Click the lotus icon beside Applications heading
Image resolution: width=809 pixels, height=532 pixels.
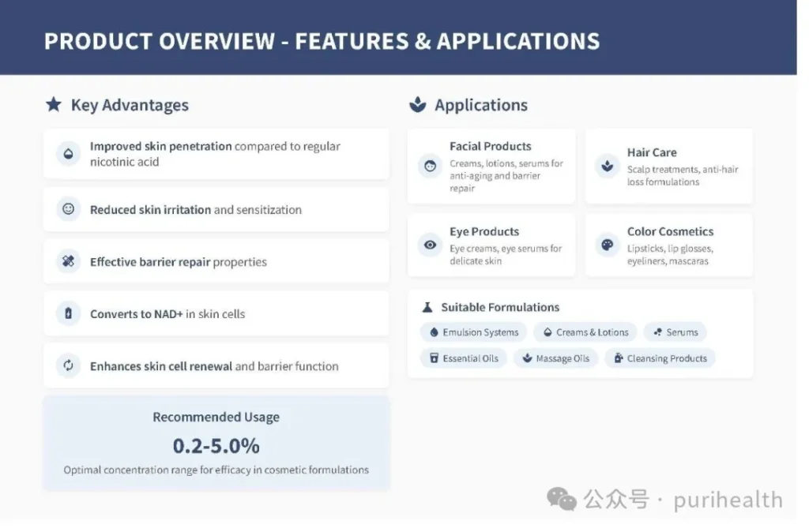[x=418, y=105]
